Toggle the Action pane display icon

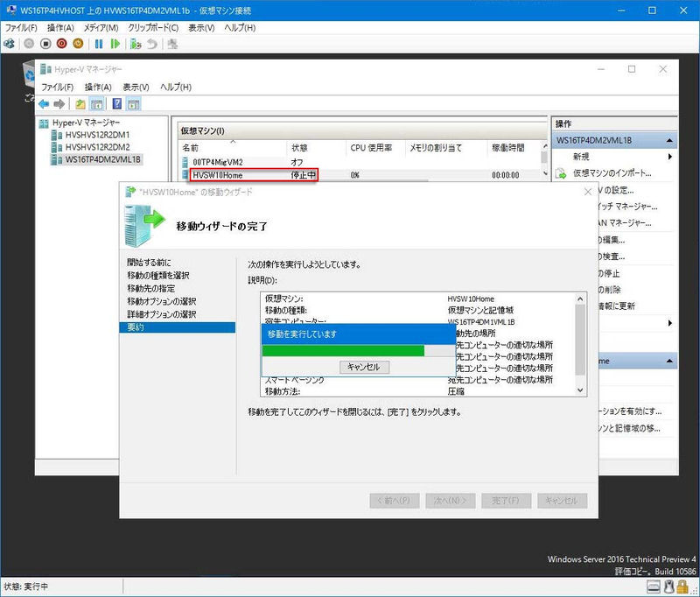coord(134,104)
